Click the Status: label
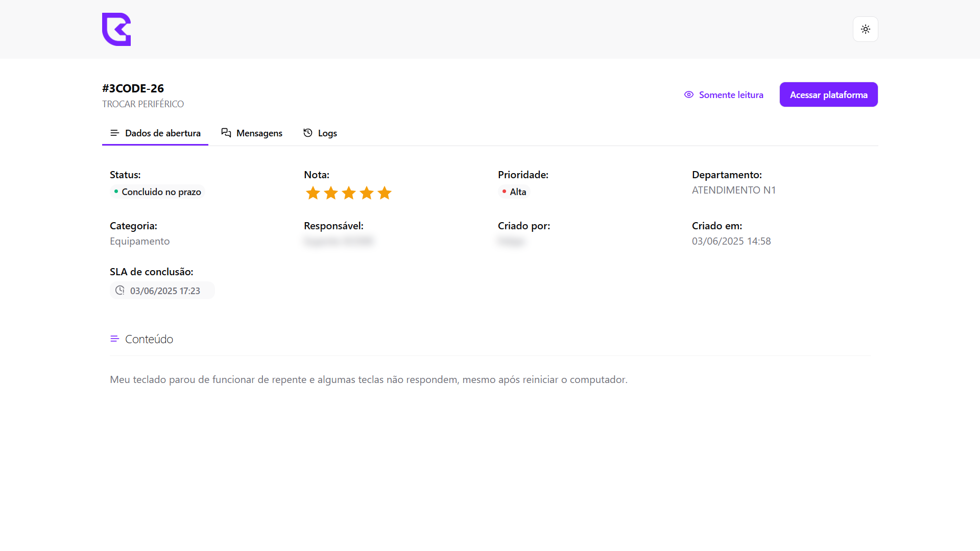 tap(125, 175)
